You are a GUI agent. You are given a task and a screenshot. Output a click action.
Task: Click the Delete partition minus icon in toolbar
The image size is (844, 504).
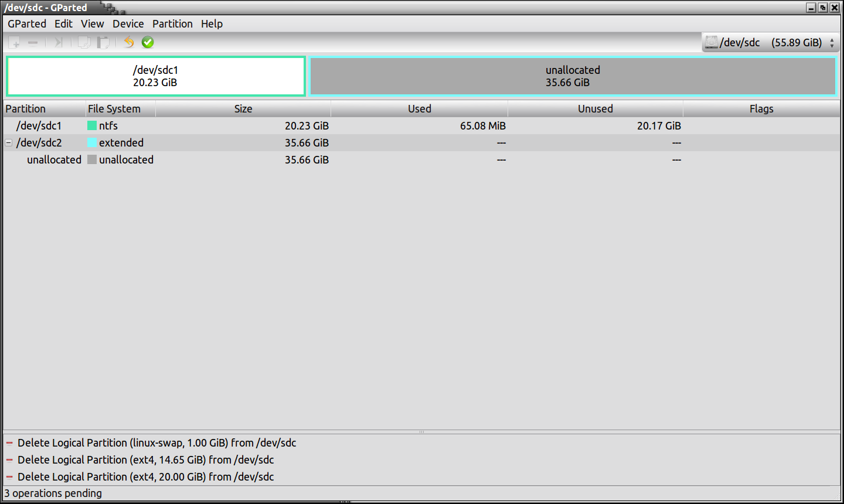pos(33,42)
